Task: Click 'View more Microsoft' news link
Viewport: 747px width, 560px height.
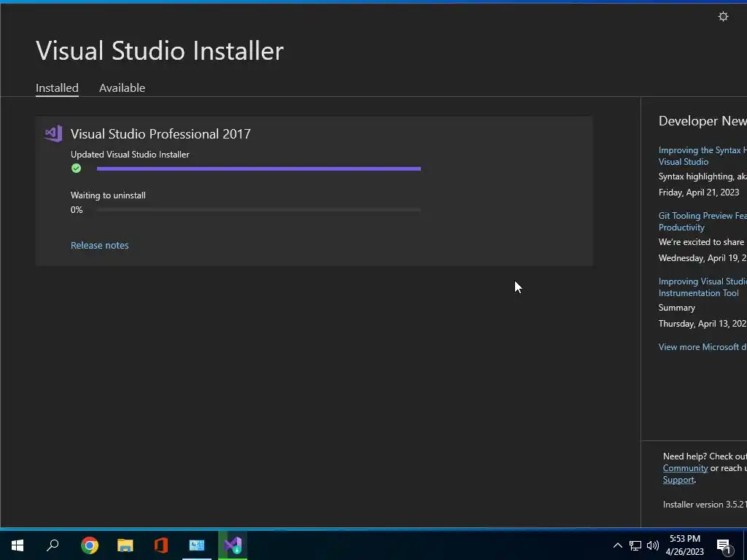Action: (x=703, y=346)
